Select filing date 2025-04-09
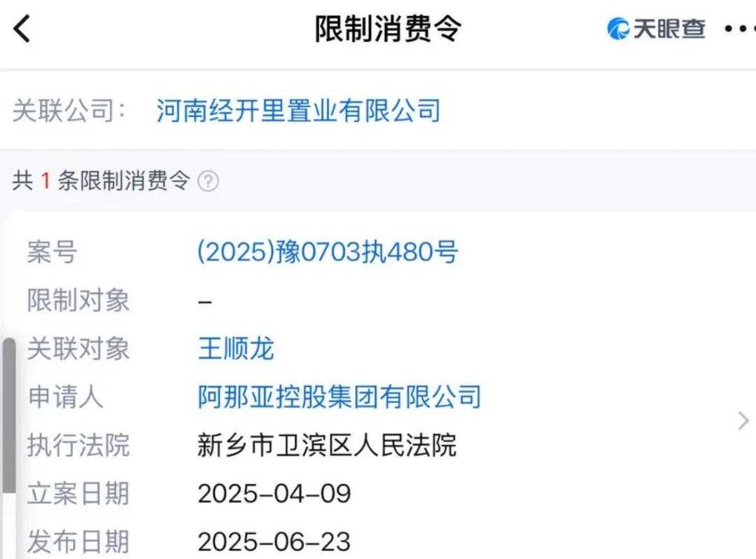This screenshot has width=756, height=559. click(x=274, y=493)
